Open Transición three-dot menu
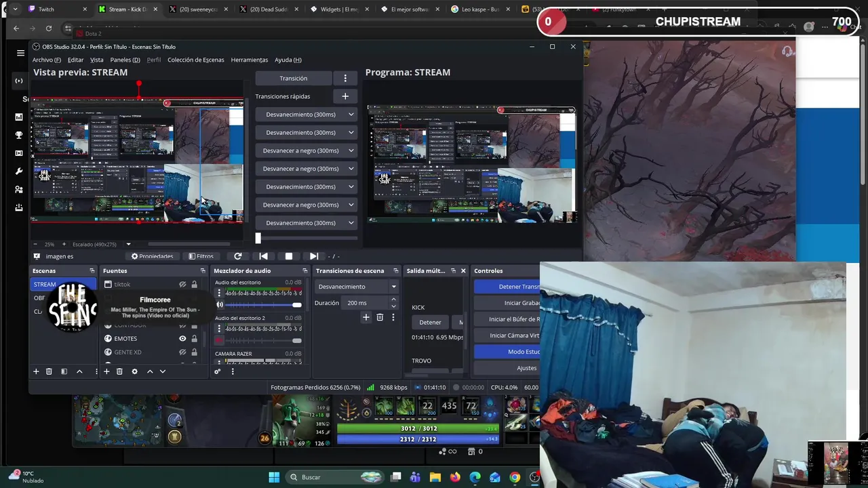 (345, 78)
